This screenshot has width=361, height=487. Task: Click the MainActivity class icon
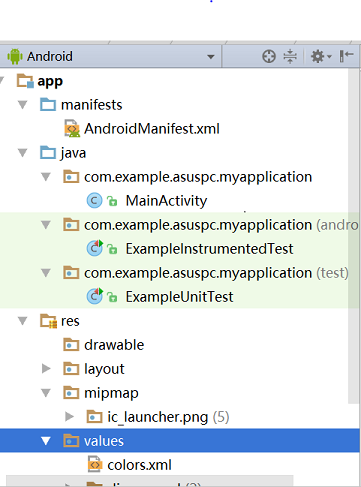pyautogui.click(x=94, y=201)
